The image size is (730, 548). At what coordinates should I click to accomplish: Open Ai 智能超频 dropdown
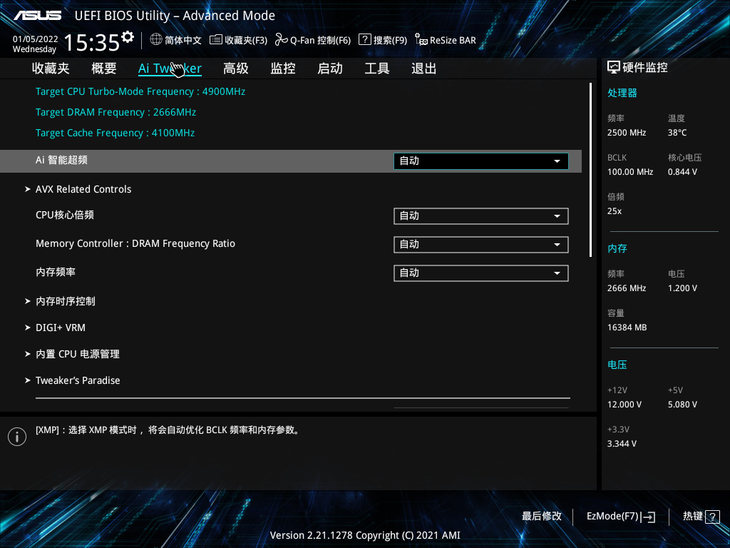pos(480,161)
